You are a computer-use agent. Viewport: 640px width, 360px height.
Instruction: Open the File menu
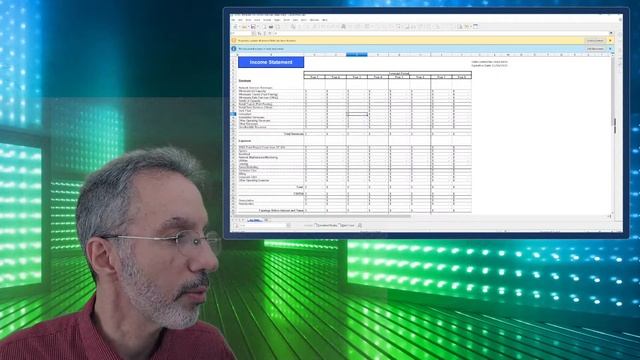point(233,20)
